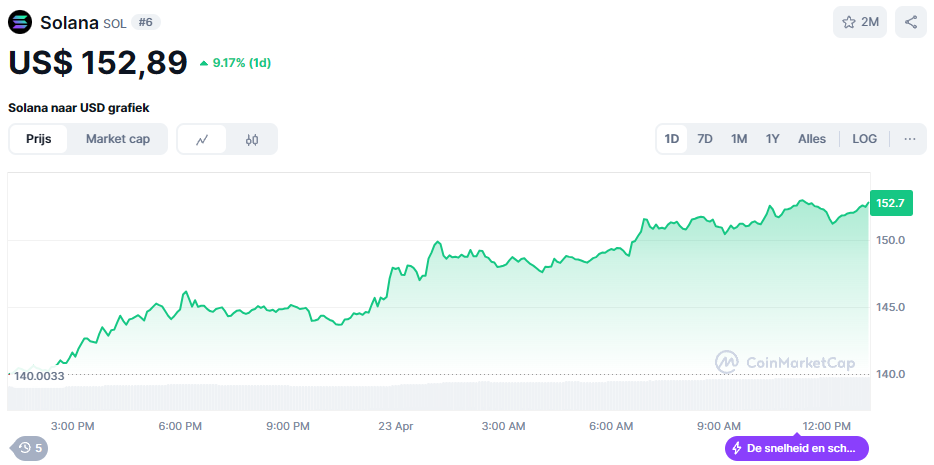This screenshot has height=465, width=934.
Task: Open the history clock badge showing 5
Action: pyautogui.click(x=30, y=448)
